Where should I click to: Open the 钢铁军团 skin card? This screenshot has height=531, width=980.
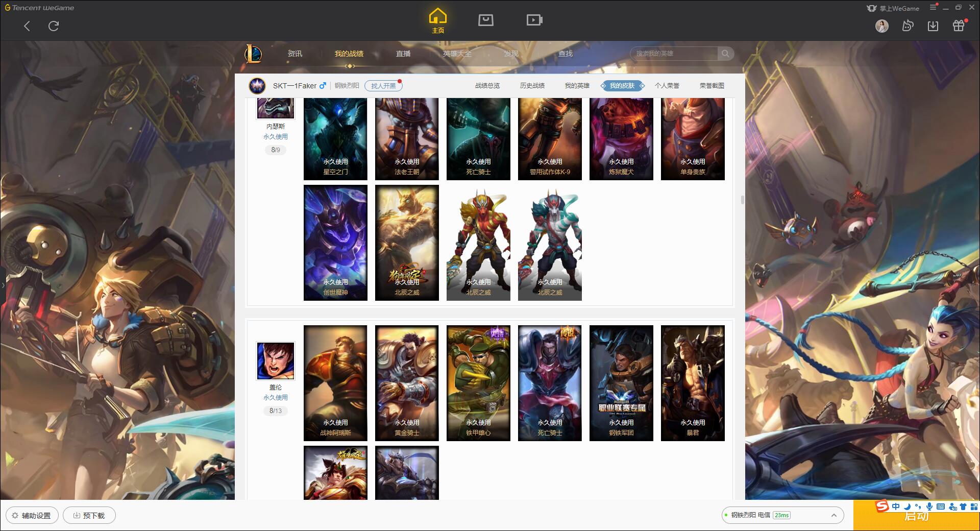coord(621,383)
